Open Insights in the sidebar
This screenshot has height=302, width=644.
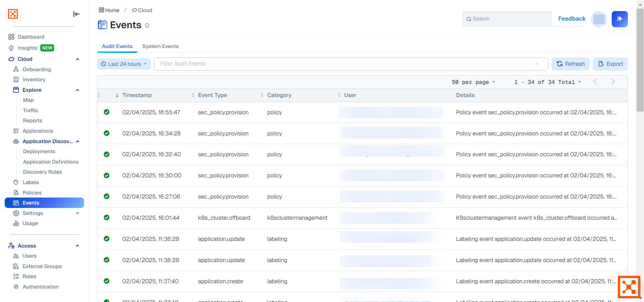27,48
